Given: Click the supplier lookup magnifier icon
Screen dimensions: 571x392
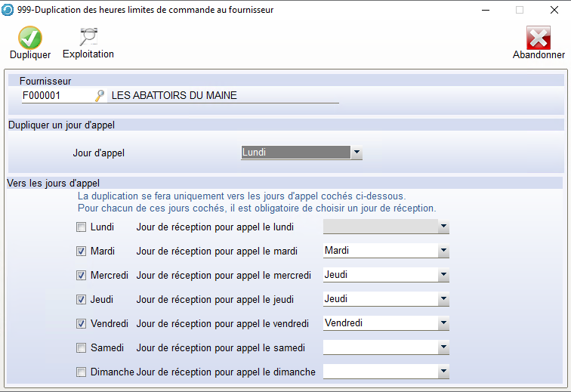Looking at the screenshot, I should tap(99, 96).
